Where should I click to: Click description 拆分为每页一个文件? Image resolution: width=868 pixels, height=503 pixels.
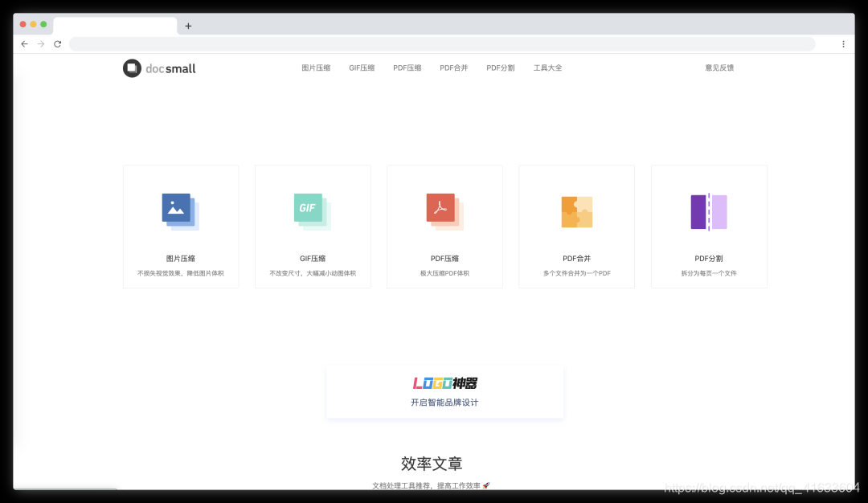709,273
